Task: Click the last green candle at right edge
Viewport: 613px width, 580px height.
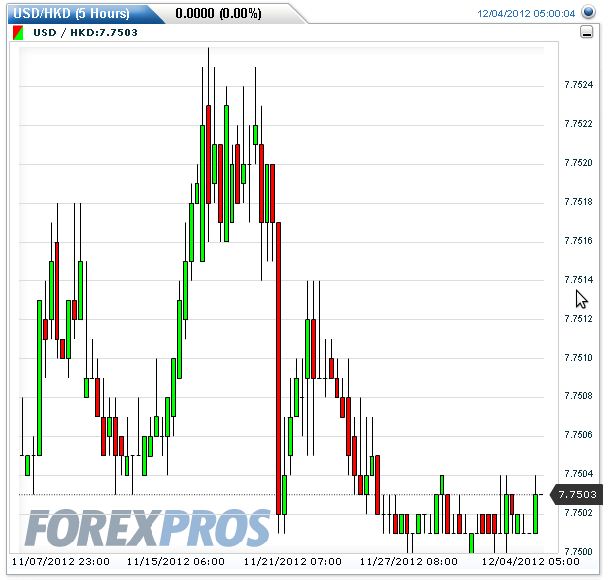Action: (x=536, y=514)
